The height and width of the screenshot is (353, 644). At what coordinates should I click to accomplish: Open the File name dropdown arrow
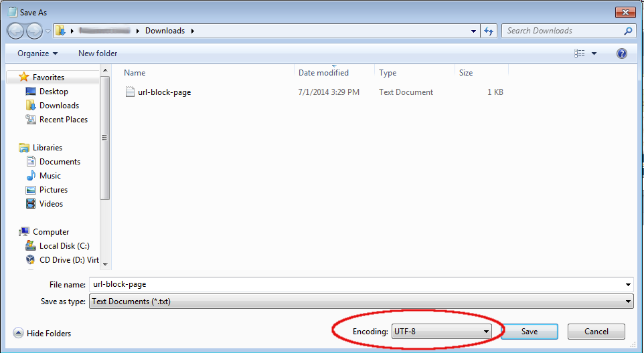coord(628,285)
